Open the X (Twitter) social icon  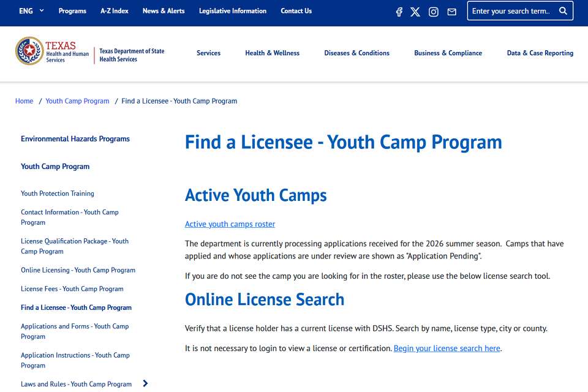(415, 12)
